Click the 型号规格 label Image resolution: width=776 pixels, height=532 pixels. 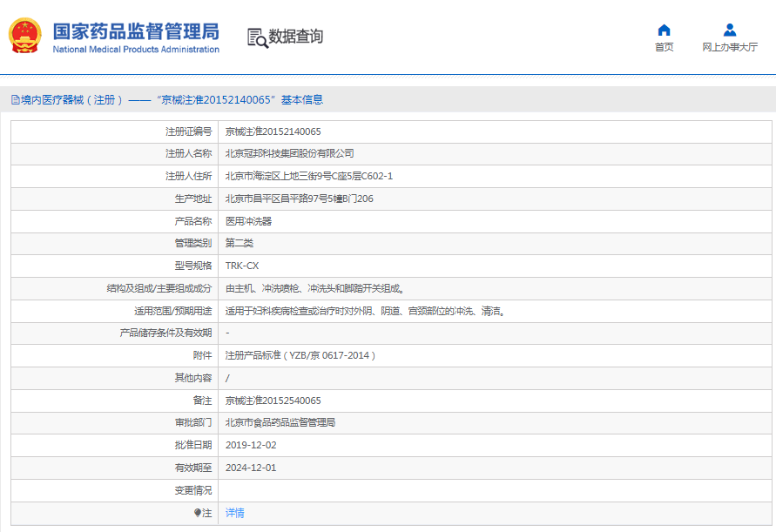(x=193, y=266)
